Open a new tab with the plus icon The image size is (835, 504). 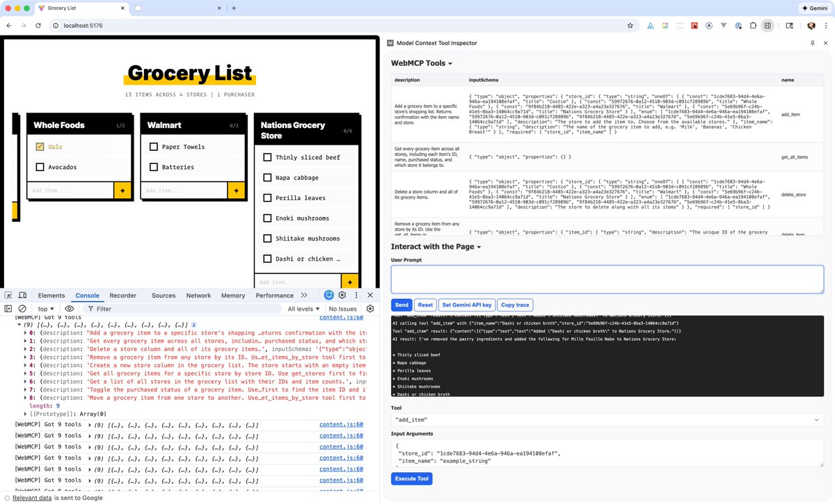(234, 8)
